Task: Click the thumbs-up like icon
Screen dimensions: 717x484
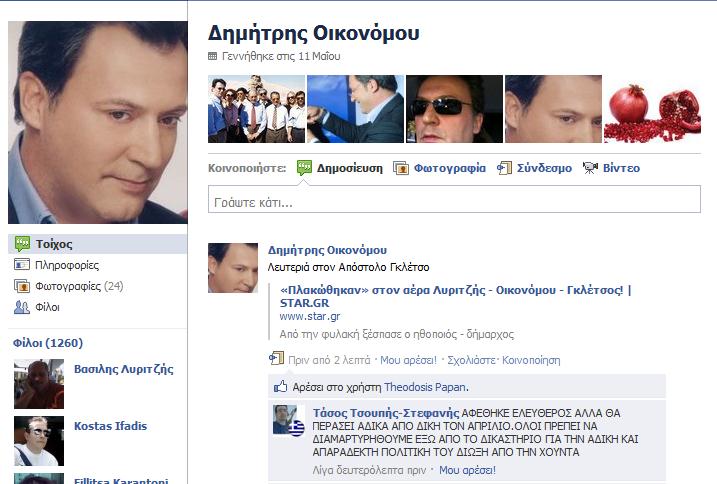Action: (x=280, y=387)
